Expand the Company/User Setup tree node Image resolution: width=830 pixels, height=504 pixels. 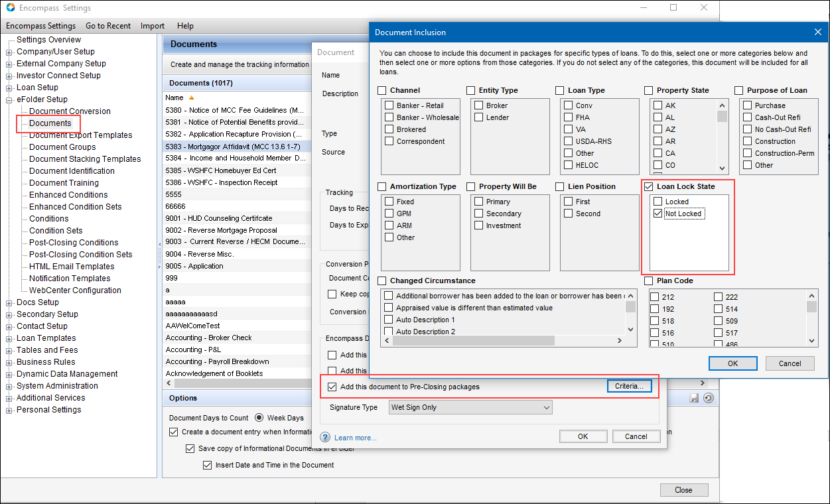click(9, 52)
